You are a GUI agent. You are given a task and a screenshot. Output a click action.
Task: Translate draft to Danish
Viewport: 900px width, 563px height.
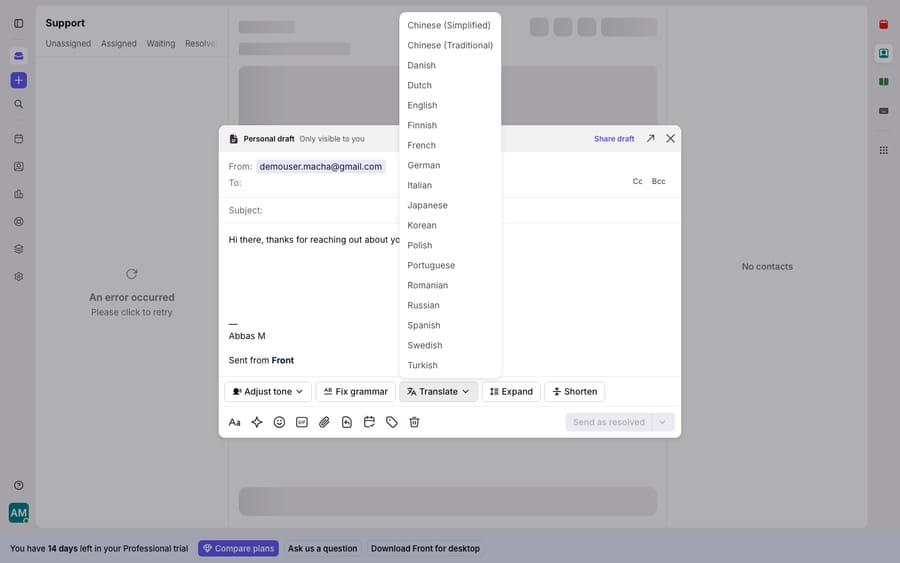pyautogui.click(x=450, y=65)
